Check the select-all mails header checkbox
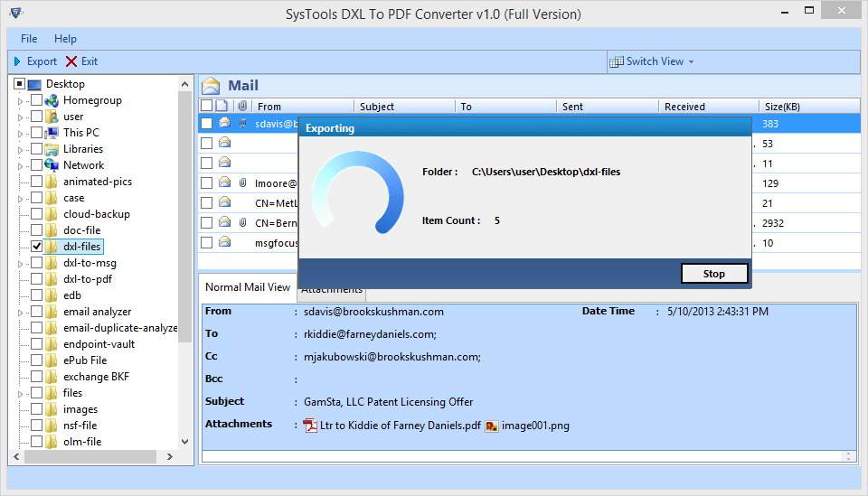Image resolution: width=868 pixels, height=496 pixels. (206, 106)
